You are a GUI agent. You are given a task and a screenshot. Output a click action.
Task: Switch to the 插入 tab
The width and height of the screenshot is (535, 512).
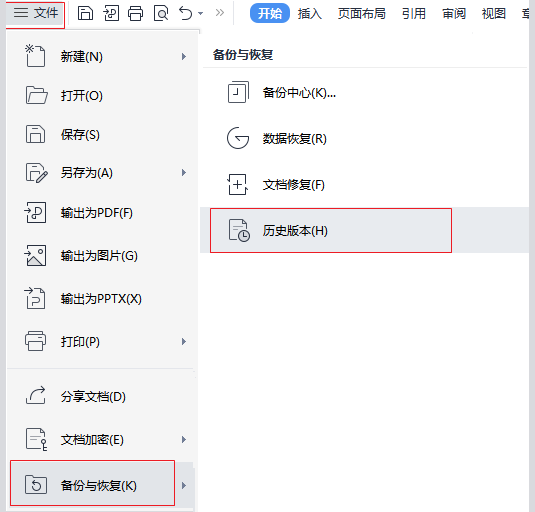[309, 14]
